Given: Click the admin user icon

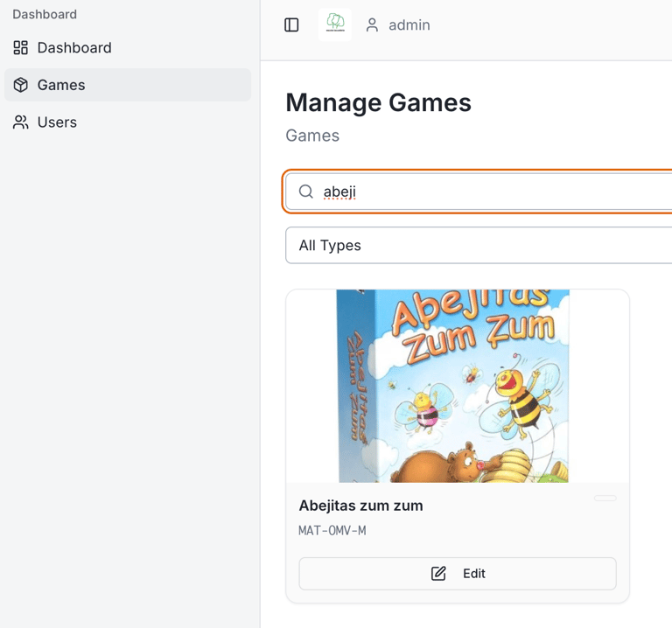Looking at the screenshot, I should (x=372, y=24).
